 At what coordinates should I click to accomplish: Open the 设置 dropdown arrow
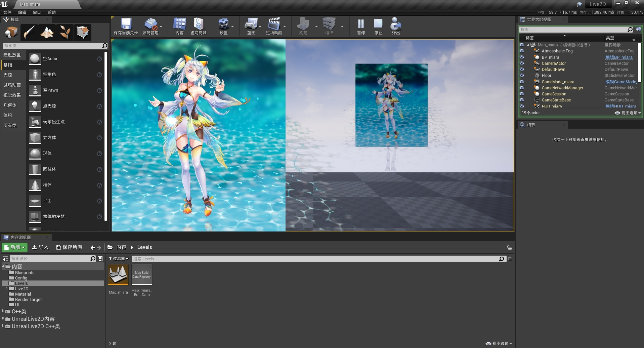(232, 26)
